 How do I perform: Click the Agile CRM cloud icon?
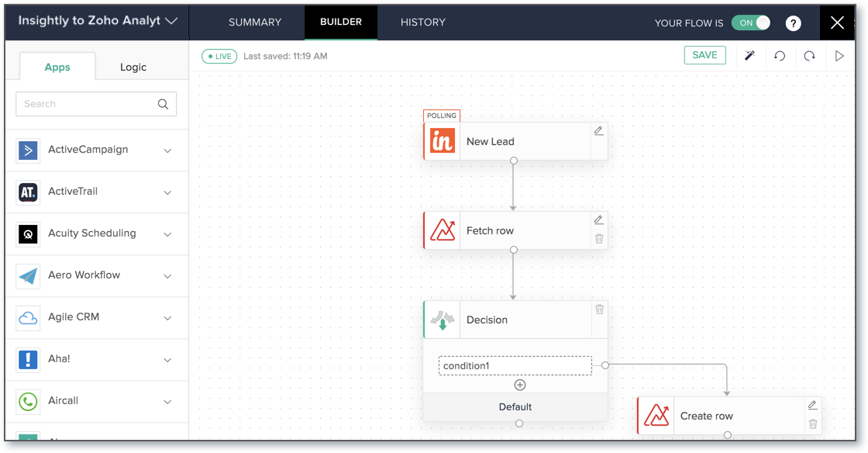coord(28,318)
